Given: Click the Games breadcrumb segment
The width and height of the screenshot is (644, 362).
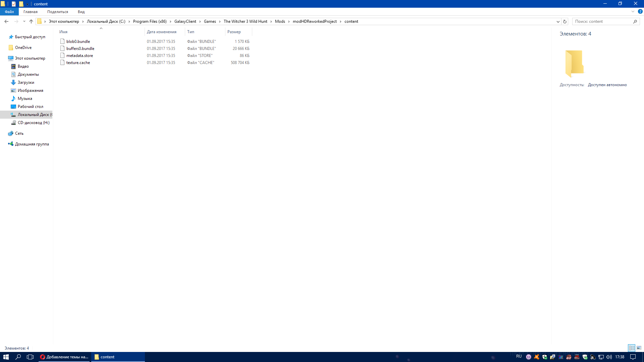Looking at the screenshot, I should 210,21.
